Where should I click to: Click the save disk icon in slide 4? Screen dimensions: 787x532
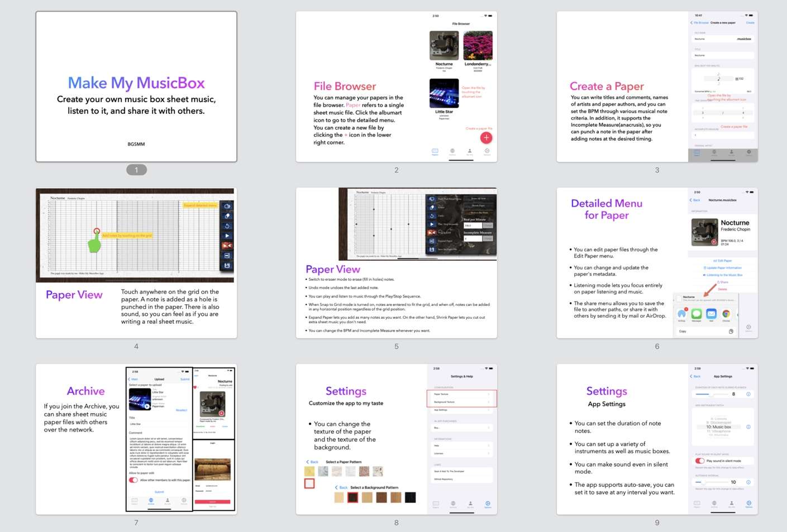pos(227,266)
